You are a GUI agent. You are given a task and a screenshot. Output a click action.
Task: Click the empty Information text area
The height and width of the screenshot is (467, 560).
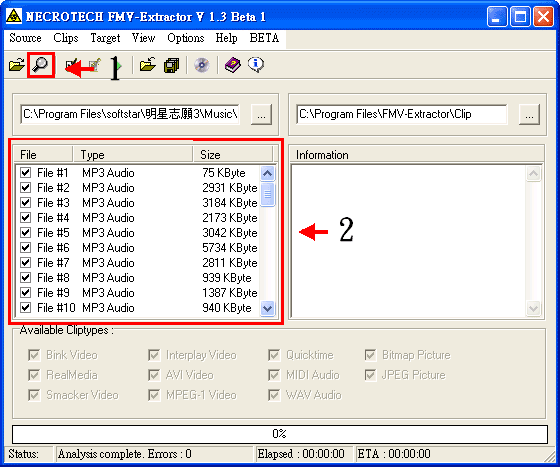coord(409,241)
